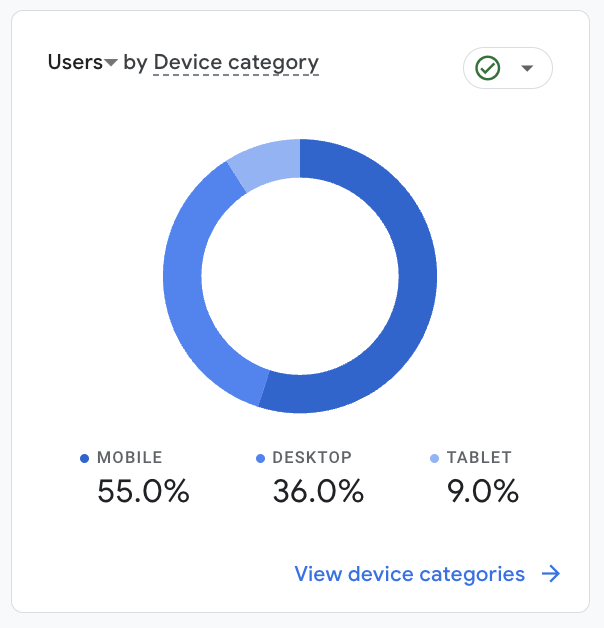Select the TABLET legend label
The height and width of the screenshot is (628, 604).
479,458
